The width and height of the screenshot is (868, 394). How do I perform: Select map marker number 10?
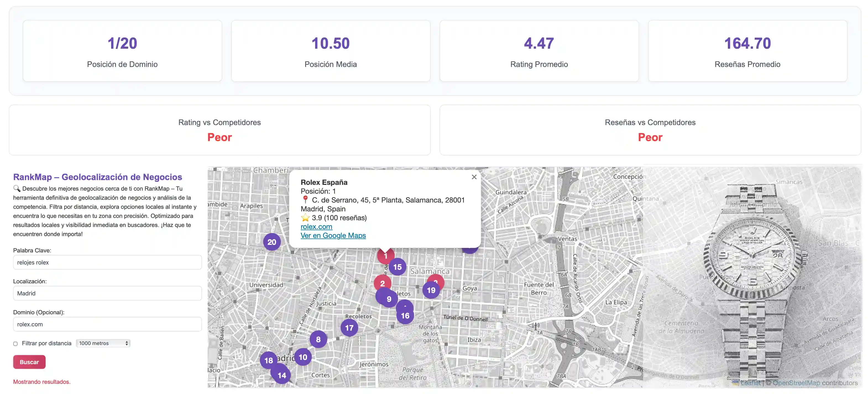coord(303,357)
